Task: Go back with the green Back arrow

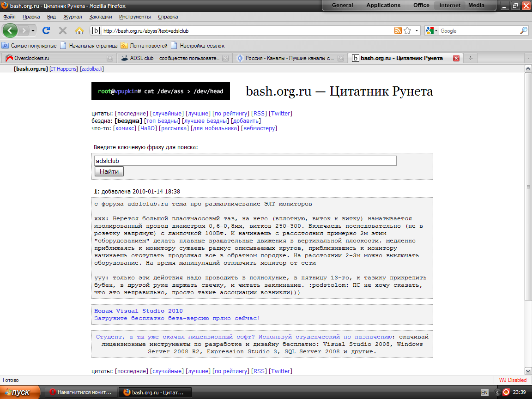Action: [10, 30]
